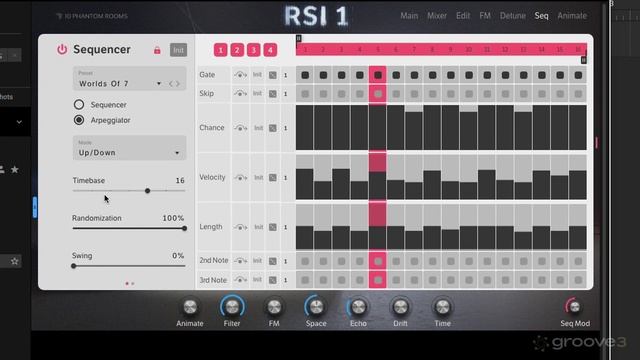Toggle Skip step 5
This screenshot has width=640, height=360.
(x=378, y=94)
